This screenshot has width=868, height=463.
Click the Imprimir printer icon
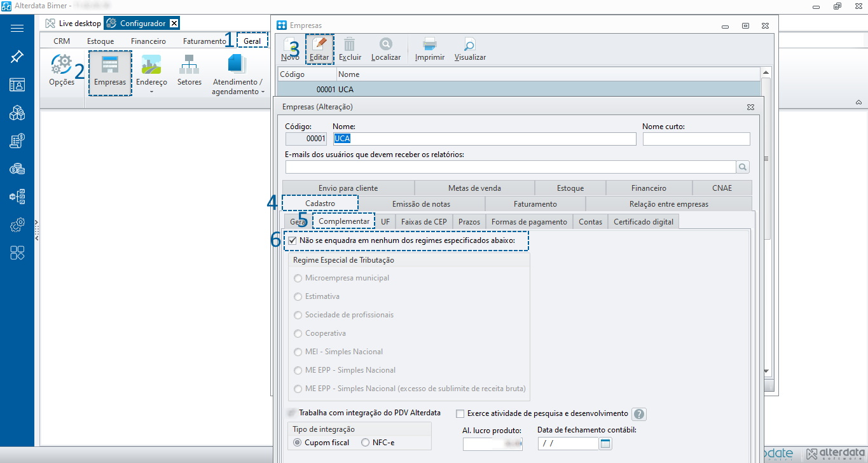430,45
